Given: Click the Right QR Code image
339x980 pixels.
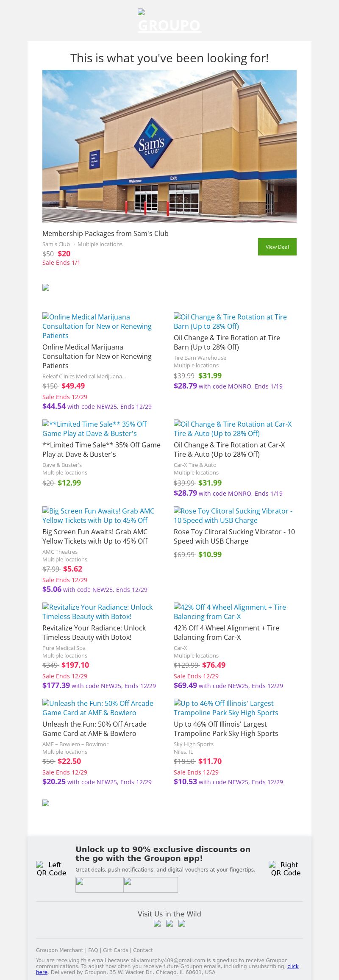Looking at the screenshot, I should (286, 868).
